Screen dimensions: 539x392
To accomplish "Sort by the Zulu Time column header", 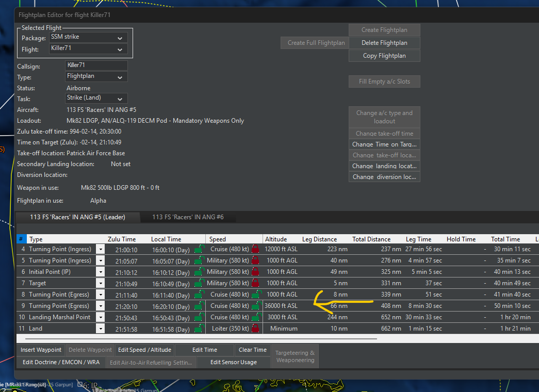I will click(122, 239).
